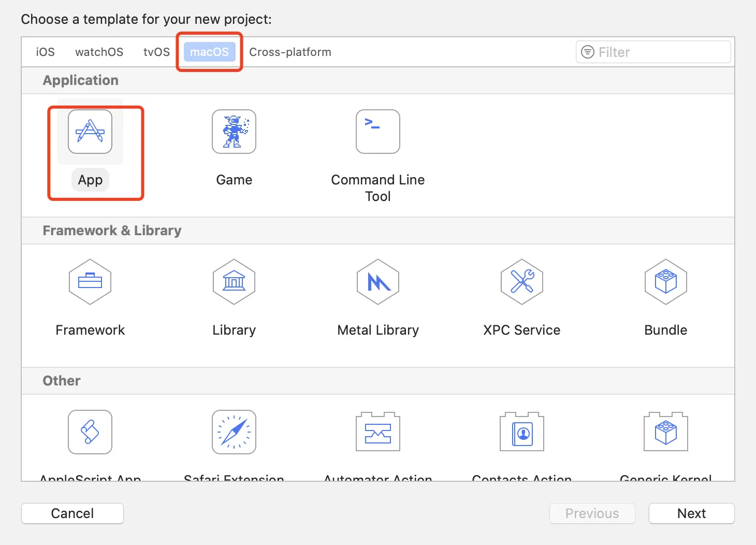
Task: Select the Game template icon
Action: coord(234,132)
